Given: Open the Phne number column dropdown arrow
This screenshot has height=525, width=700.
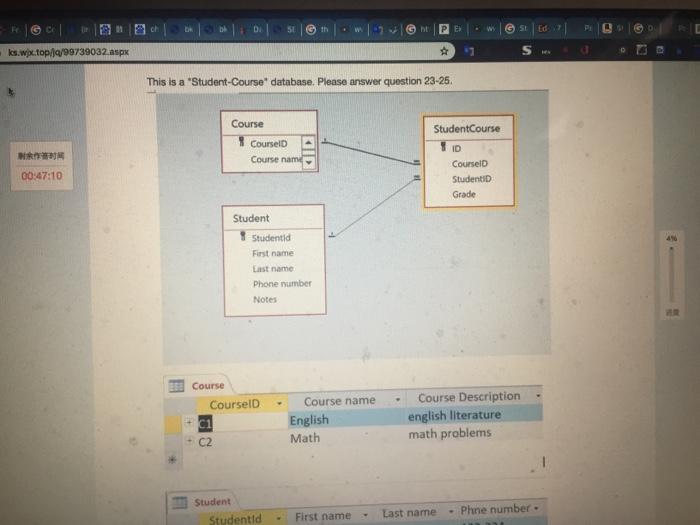Looking at the screenshot, I should click(x=536, y=508).
